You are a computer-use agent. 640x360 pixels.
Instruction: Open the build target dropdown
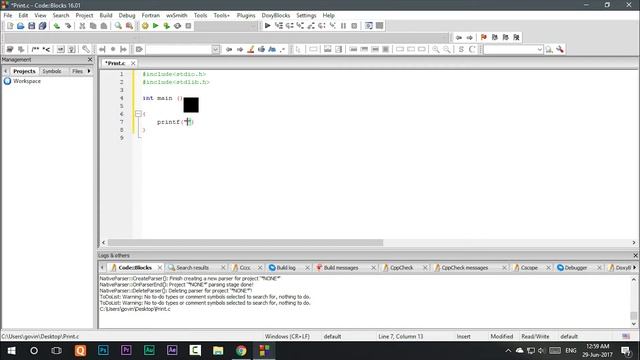point(253,26)
